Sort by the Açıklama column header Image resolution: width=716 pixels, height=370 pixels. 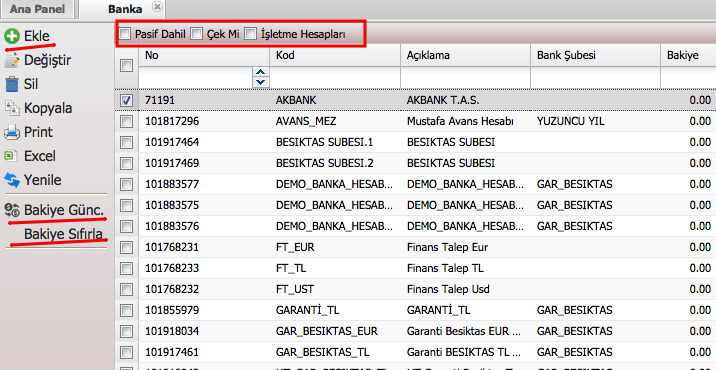coord(465,55)
